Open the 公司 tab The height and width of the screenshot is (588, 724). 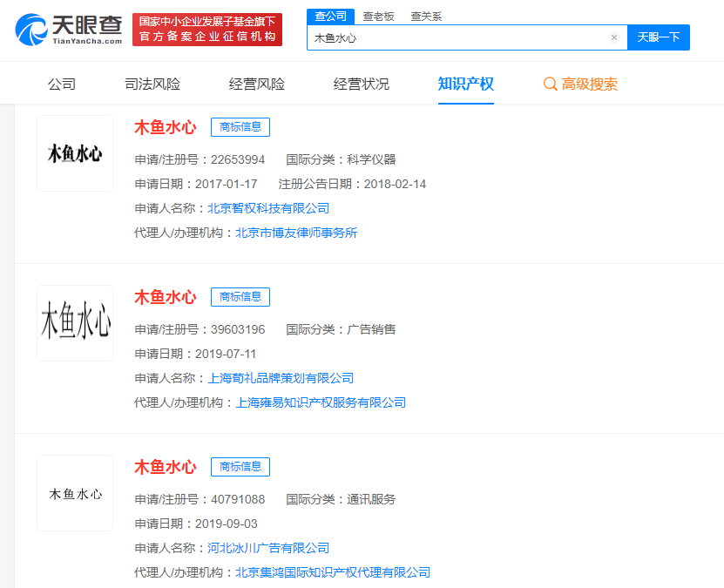click(62, 84)
